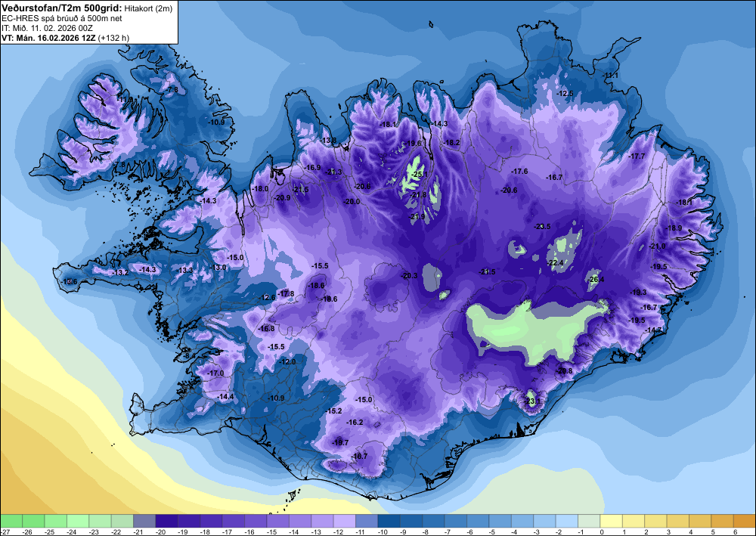Click the -25.1 temperature reading

(420, 174)
